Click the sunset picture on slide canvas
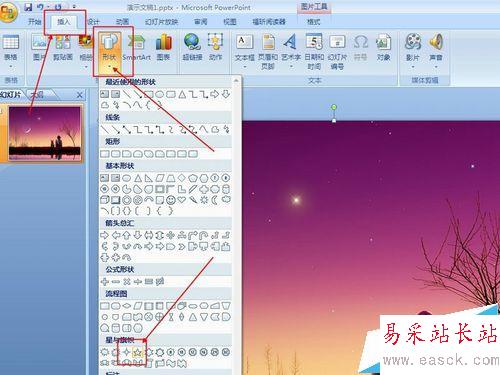 click(x=371, y=248)
